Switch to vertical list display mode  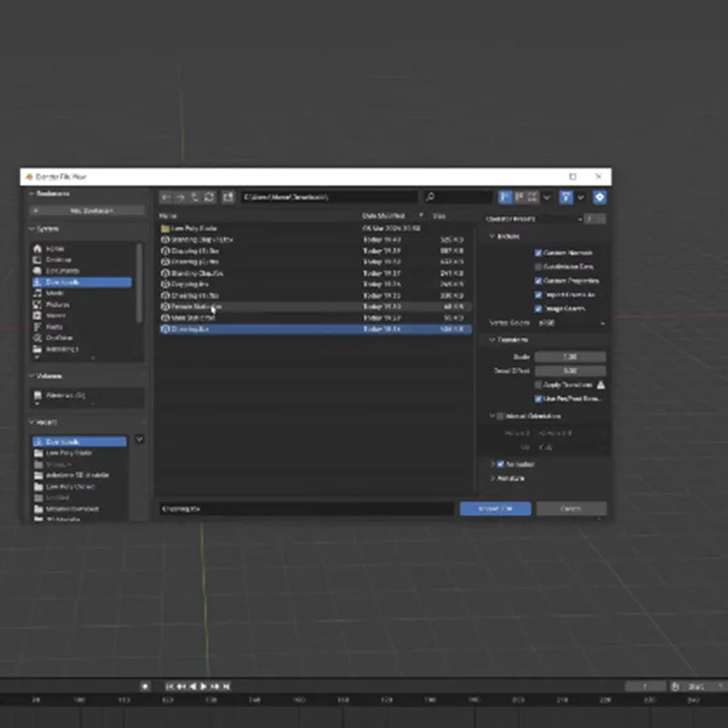coord(505,197)
